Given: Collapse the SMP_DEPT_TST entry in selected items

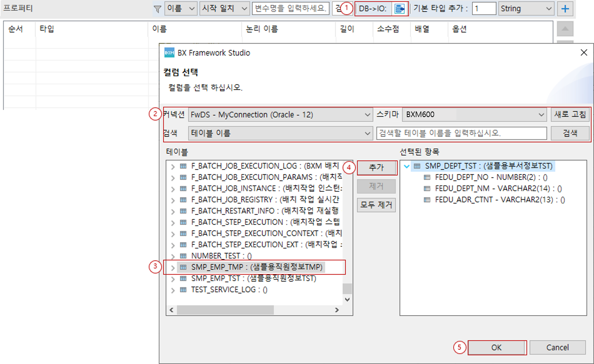Looking at the screenshot, I should click(x=406, y=166).
